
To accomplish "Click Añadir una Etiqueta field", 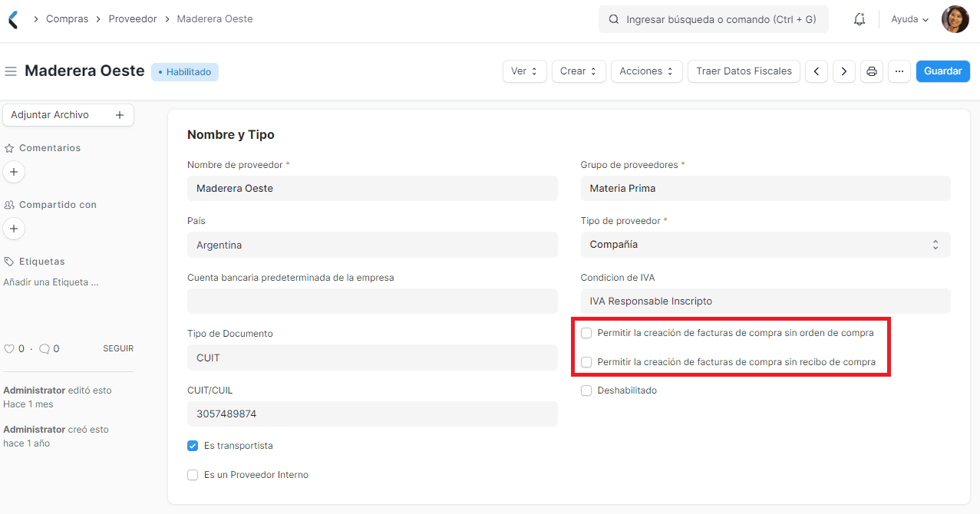I will (x=51, y=282).
